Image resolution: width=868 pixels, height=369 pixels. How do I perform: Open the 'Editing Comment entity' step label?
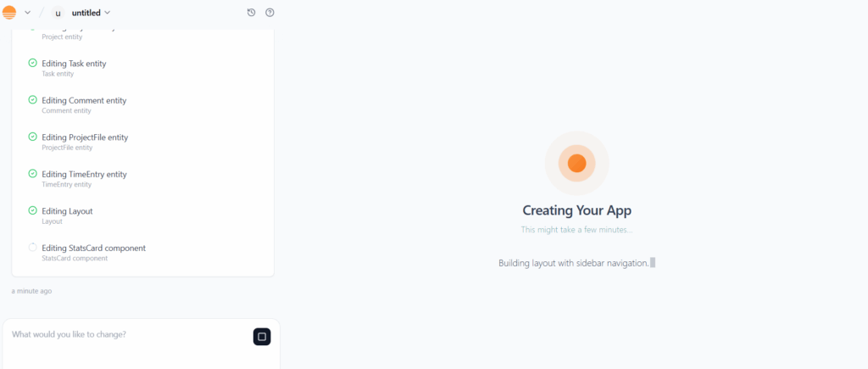(x=84, y=100)
